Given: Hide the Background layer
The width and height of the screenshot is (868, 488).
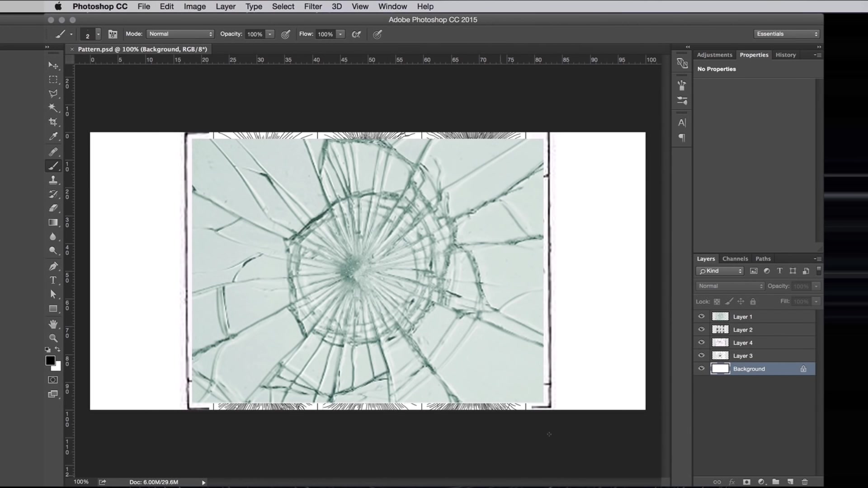Looking at the screenshot, I should tap(701, 368).
